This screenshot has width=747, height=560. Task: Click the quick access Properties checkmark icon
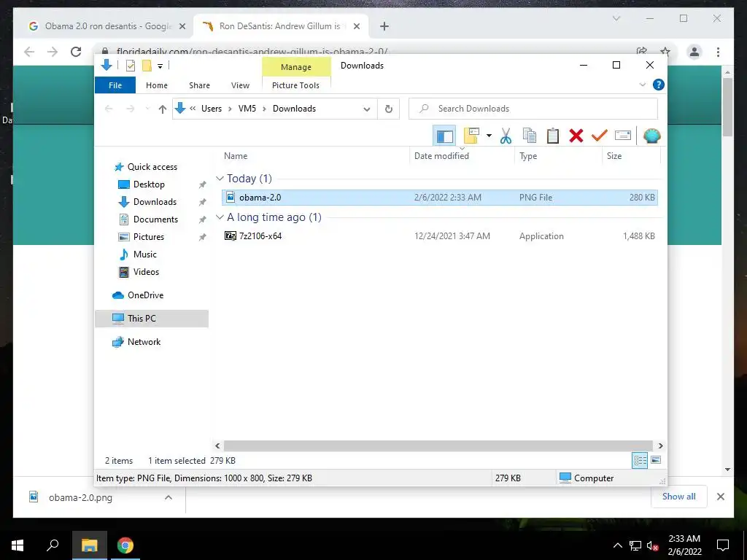(131, 66)
